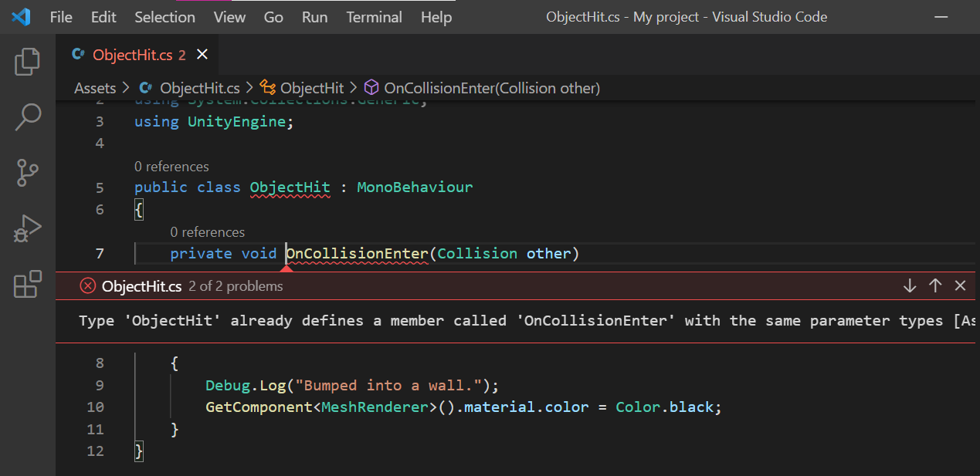Screen dimensions: 980x476
Task: Go to next problem arrow
Action: tap(910, 285)
